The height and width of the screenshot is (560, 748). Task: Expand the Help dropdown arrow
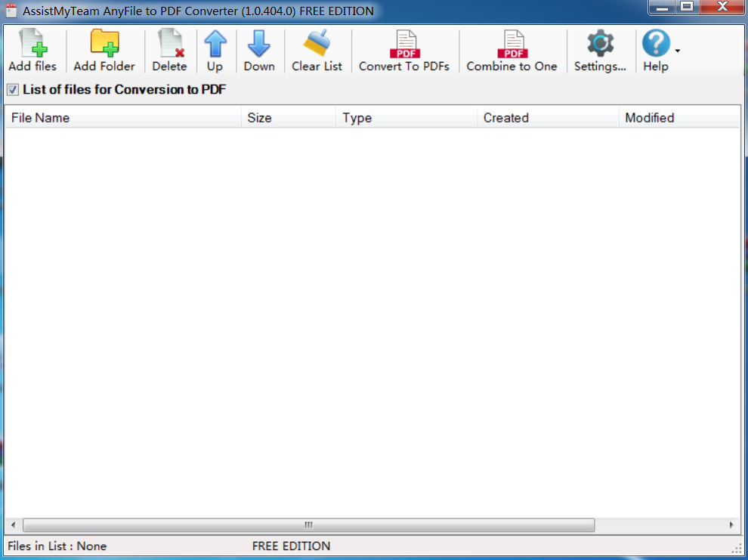[678, 51]
